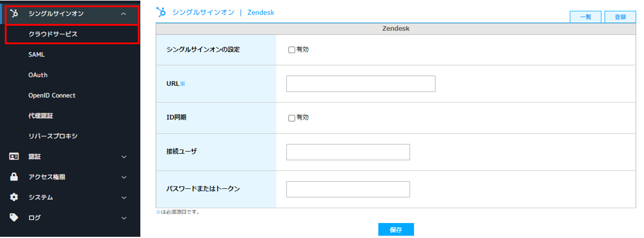The image size is (644, 238).
Task: Click the 一覧 button
Action: coord(585,17)
